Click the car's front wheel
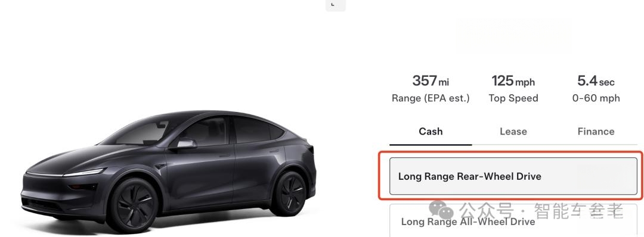This screenshot has height=237, width=644. pos(132,205)
